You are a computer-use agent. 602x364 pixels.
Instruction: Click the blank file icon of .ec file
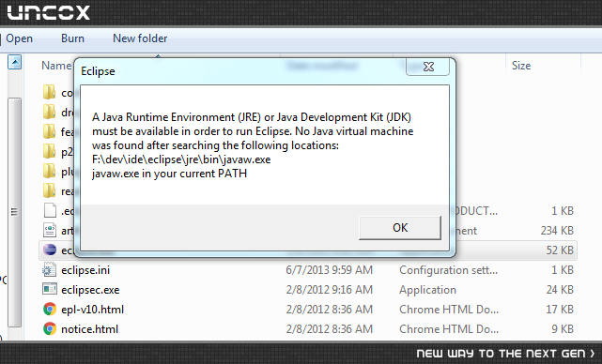click(x=50, y=210)
